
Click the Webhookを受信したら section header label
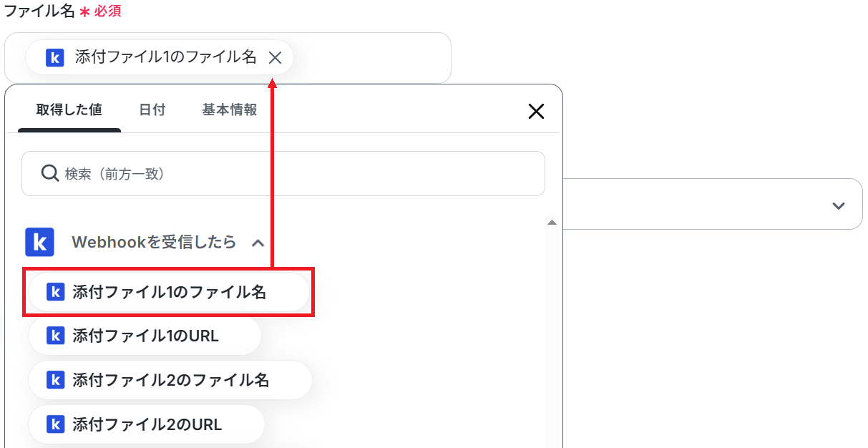click(154, 242)
